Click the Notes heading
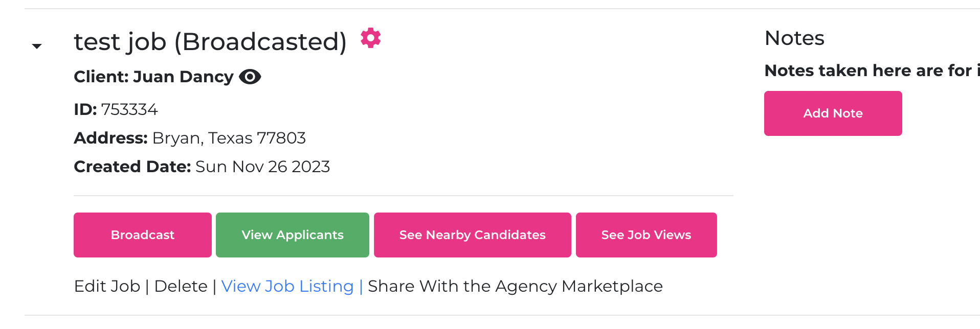Screen dimensions: 980x329 794,38
